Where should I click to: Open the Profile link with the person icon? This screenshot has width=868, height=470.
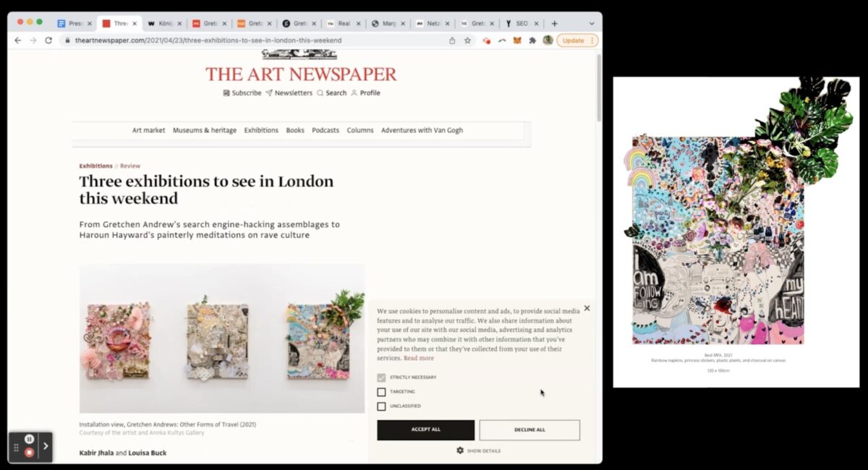coord(365,93)
